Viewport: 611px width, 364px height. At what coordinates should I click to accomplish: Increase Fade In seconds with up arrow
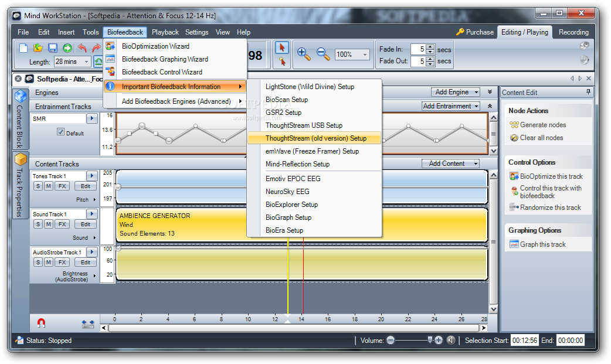(x=430, y=47)
